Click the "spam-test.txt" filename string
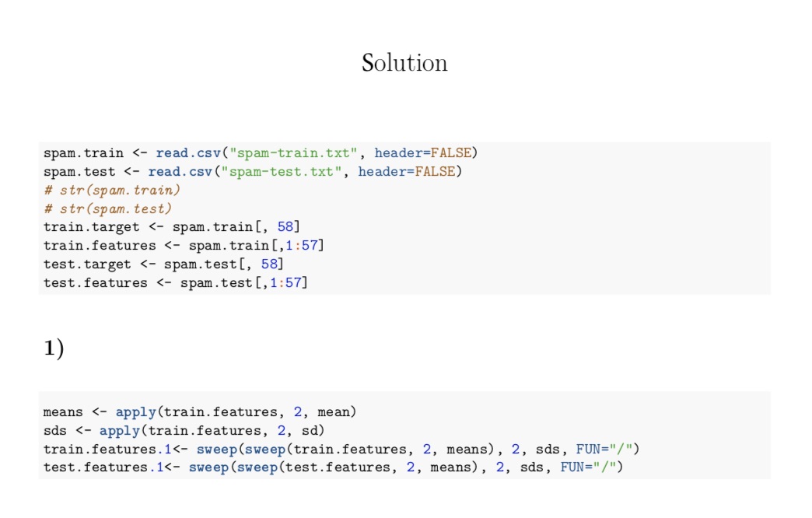This screenshot has height=518, width=812. [281, 171]
